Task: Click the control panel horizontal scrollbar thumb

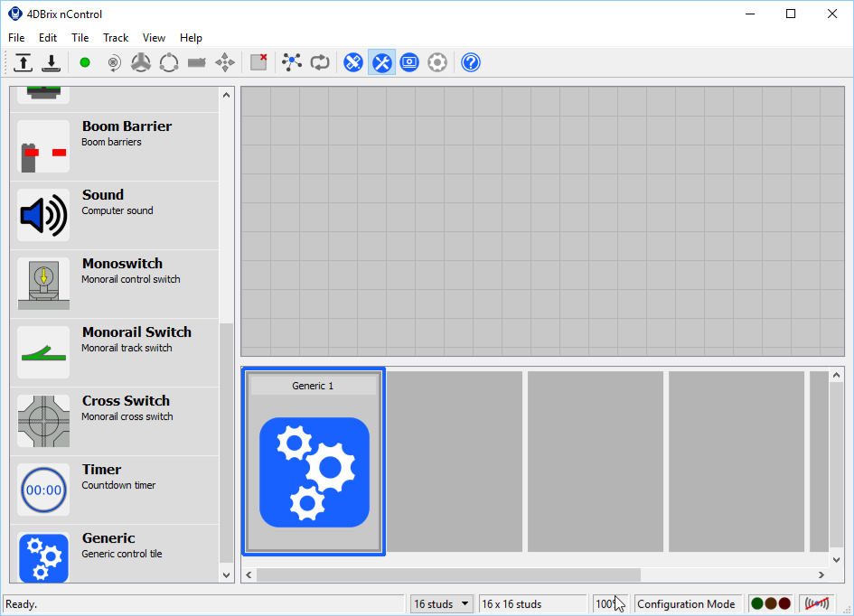Action: click(449, 574)
